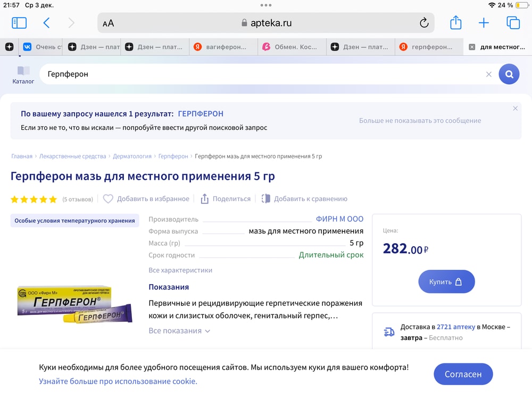Open a new tab with plus icon
The image size is (532, 399).
(484, 23)
